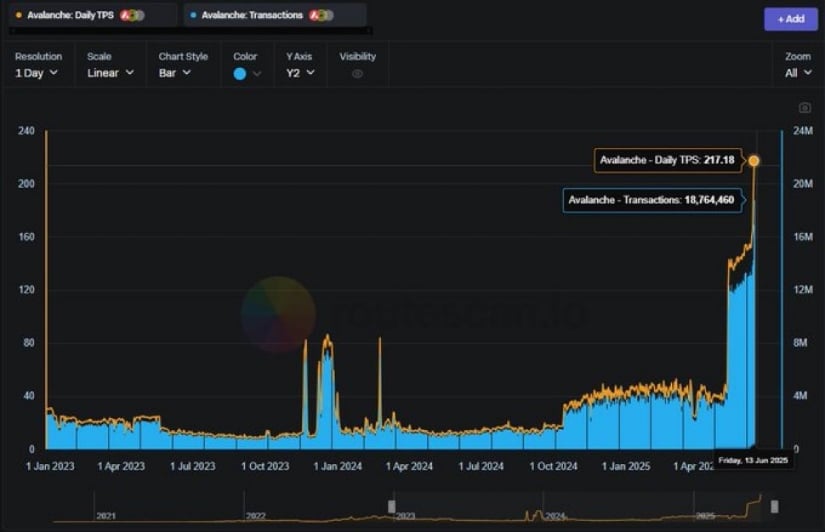Screen dimensions: 825x532
Task: Click the 1 Jul 2023 x-axis label
Action: click(x=193, y=466)
